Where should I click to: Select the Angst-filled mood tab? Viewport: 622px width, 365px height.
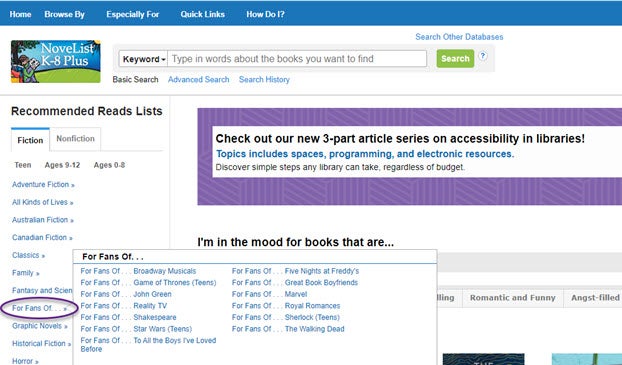(x=594, y=298)
